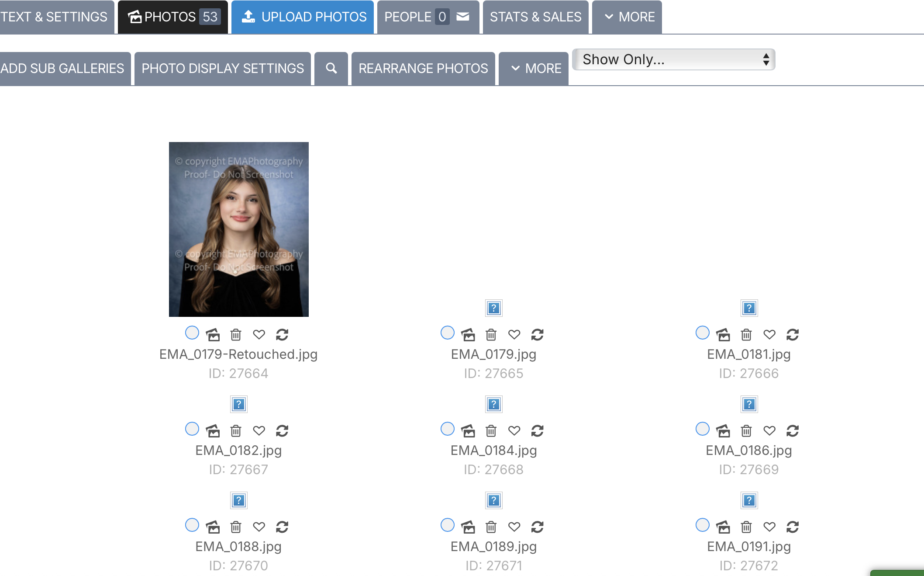Click the heart icon under EMA_0186.jpg
The image size is (924, 576).
coord(769,431)
